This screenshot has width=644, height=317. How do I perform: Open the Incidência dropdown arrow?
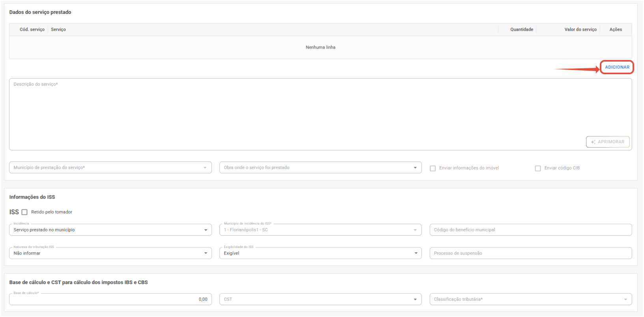206,230
